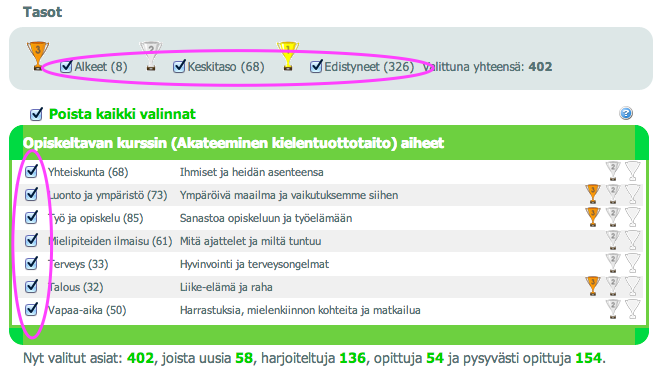This screenshot has width=662, height=373.
Task: Click description 'Ympäröivä maailma ja vaikutuksemme siihen'
Action: click(x=289, y=195)
